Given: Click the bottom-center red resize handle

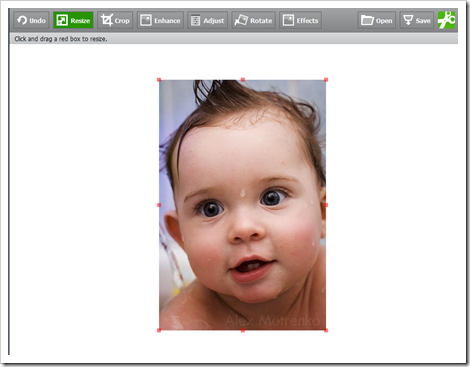Looking at the screenshot, I should [x=243, y=330].
